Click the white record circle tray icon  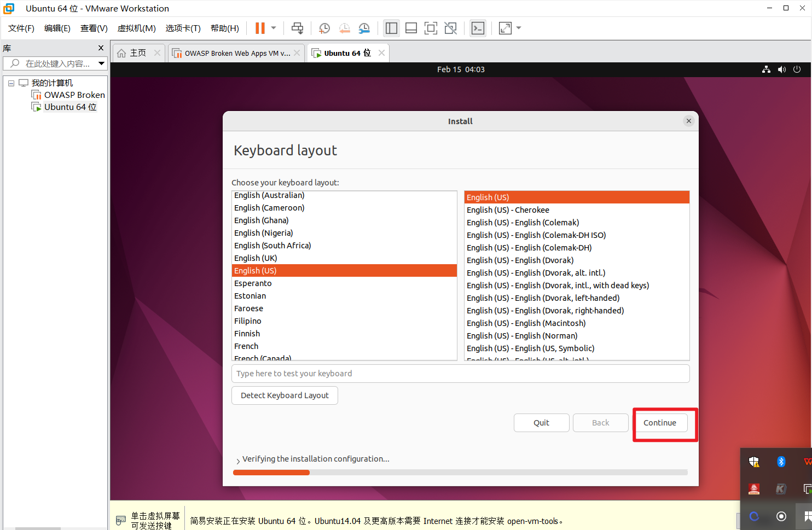tap(781, 516)
